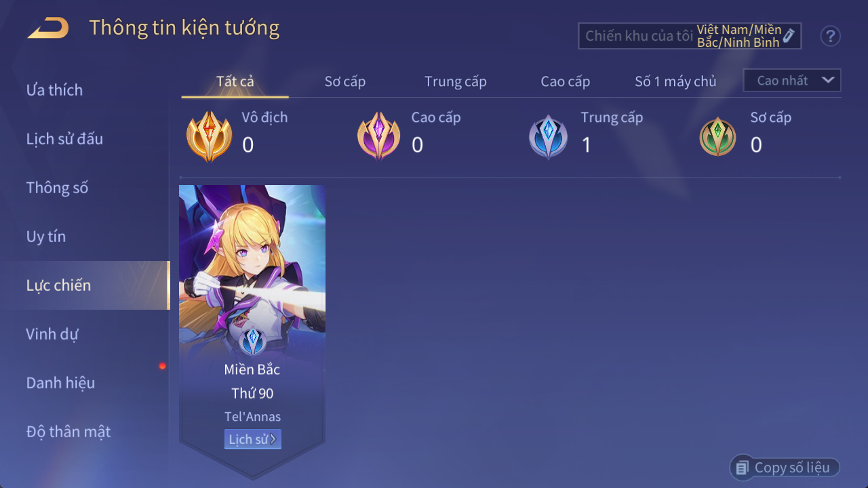
Task: Tap the Sơ cấp green badge icon
Action: click(x=717, y=137)
